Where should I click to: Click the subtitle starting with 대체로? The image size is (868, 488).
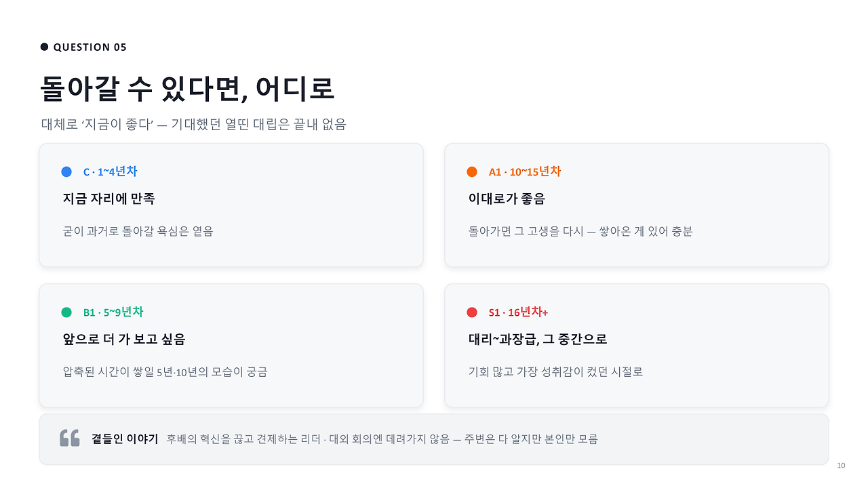coord(193,125)
